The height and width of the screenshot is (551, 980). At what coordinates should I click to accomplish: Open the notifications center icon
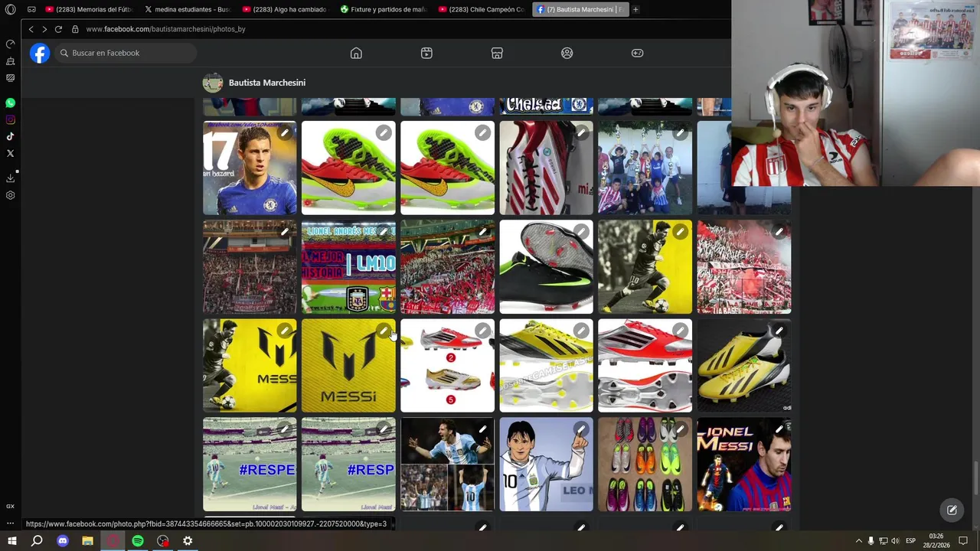[963, 541]
